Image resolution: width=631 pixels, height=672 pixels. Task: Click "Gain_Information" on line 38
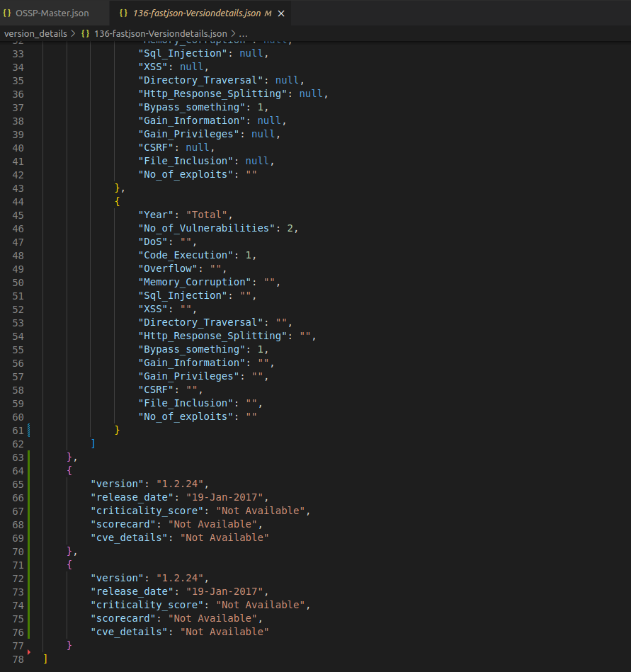click(x=192, y=120)
